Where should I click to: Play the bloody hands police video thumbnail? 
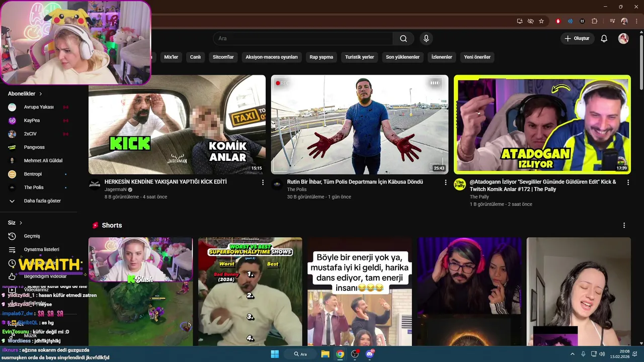(x=360, y=125)
